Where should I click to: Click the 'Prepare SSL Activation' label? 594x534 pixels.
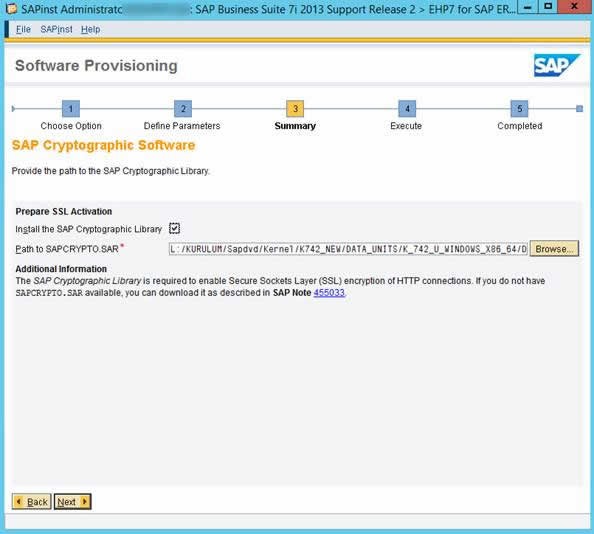coord(64,211)
